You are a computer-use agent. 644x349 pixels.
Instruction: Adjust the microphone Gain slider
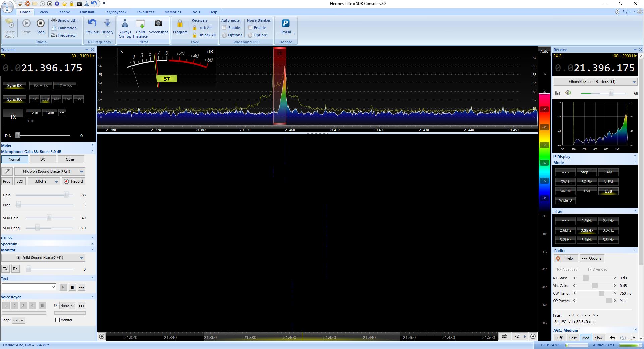(66, 195)
